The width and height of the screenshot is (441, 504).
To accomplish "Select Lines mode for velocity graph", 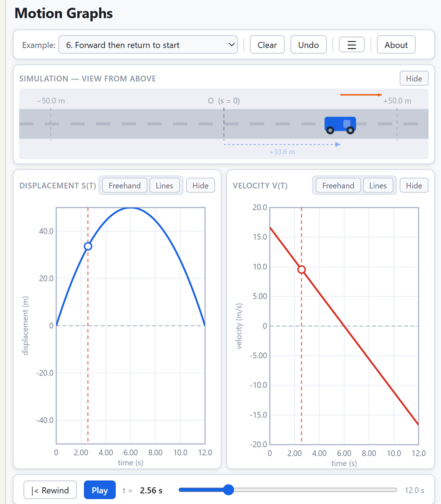I will click(x=378, y=186).
